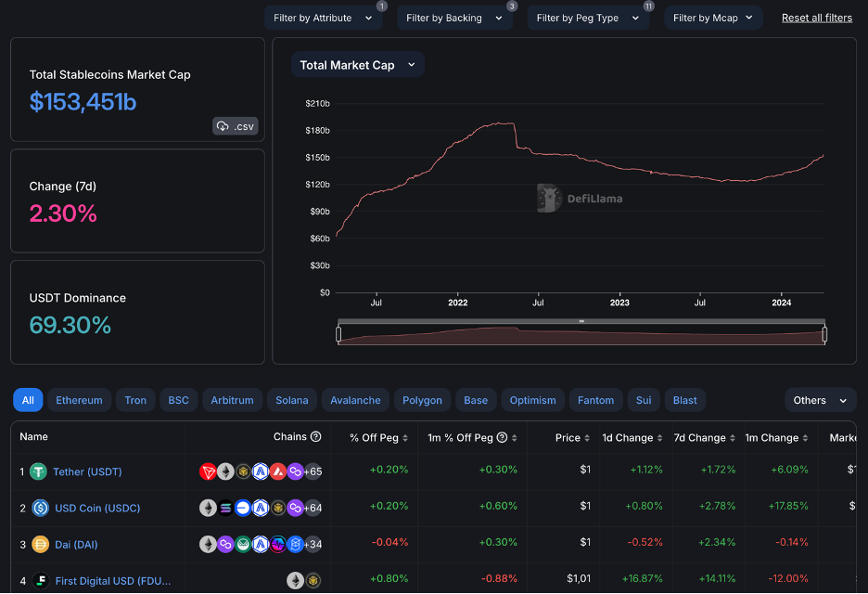The image size is (868, 594).
Task: Click Ethereum chain icon in FDUSD row
Action: (x=295, y=580)
